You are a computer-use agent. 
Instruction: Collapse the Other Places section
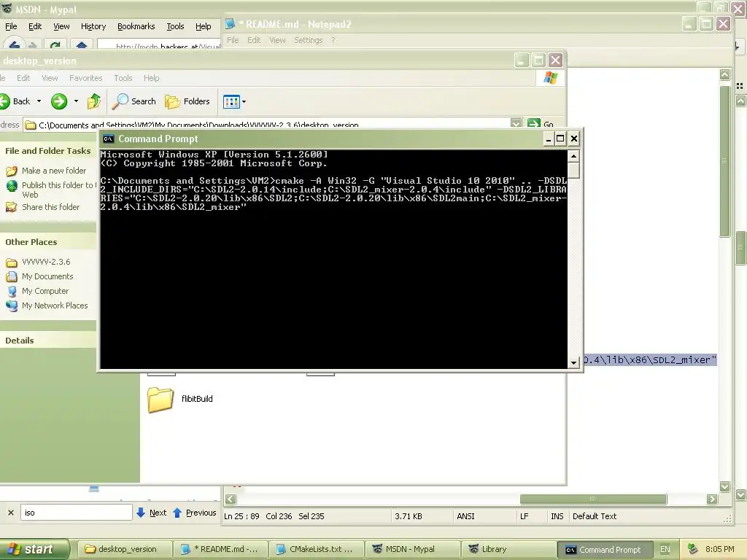[47, 242]
